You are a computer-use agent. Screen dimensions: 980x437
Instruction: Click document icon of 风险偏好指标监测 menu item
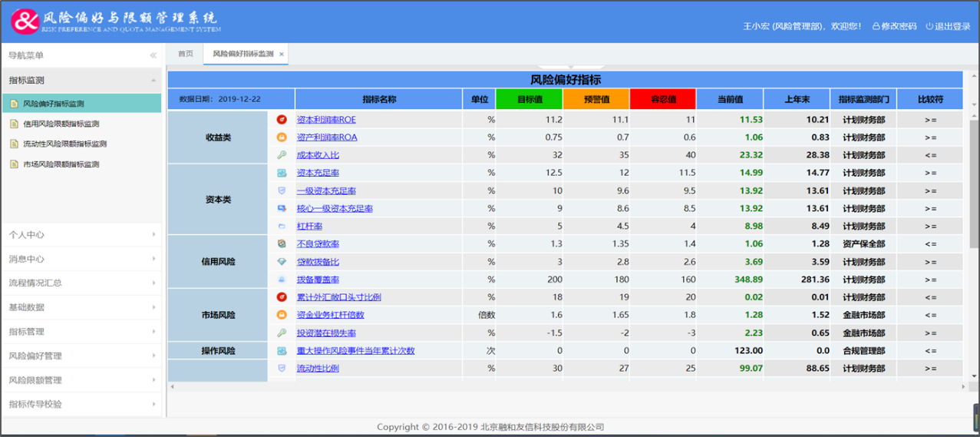click(x=14, y=104)
